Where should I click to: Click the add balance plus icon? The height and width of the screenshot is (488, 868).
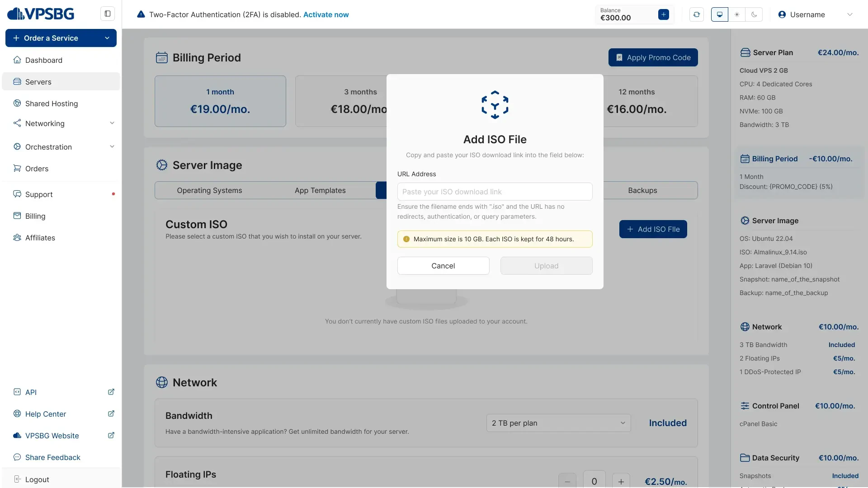(x=664, y=14)
